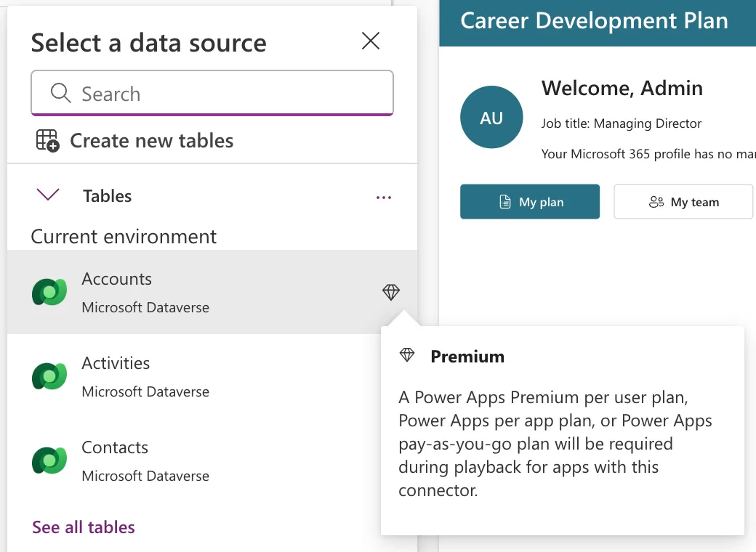
Task: Click the Activities Dataverse logo icon
Action: (49, 376)
